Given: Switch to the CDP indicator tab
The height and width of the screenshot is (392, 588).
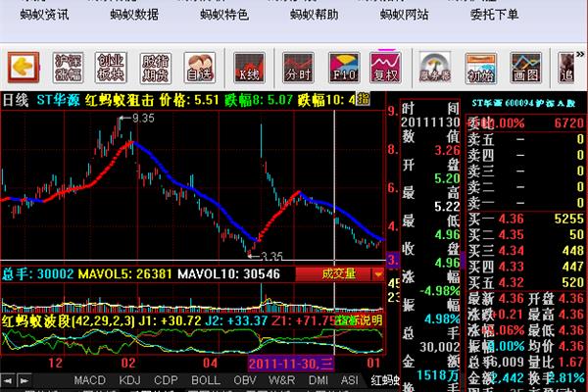Looking at the screenshot, I should point(166,380).
